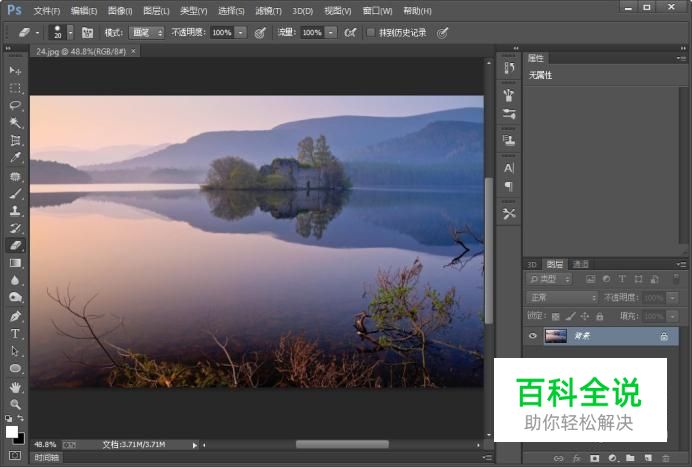This screenshot has width=692, height=467.
Task: Select the Path Selection tool
Action: (x=15, y=351)
